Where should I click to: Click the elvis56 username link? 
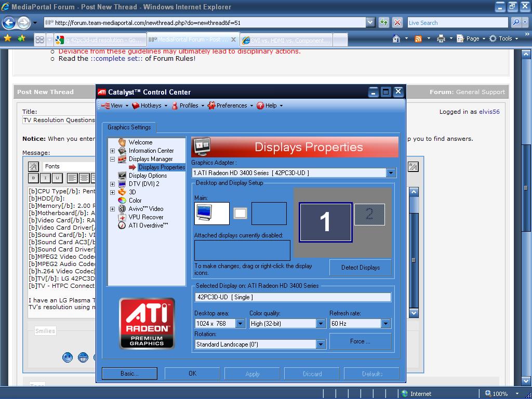489,112
